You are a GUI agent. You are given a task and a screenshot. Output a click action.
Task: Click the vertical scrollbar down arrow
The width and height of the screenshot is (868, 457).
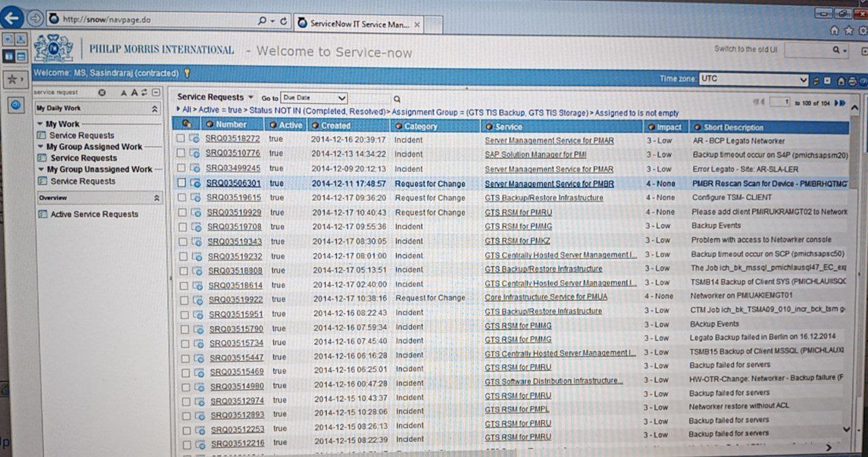(x=846, y=430)
